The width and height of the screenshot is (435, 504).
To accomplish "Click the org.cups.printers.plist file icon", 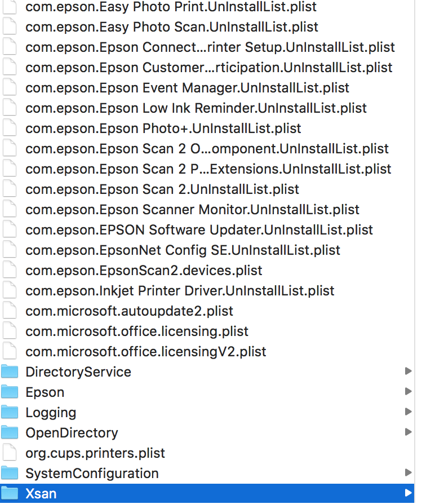I will [x=10, y=453].
